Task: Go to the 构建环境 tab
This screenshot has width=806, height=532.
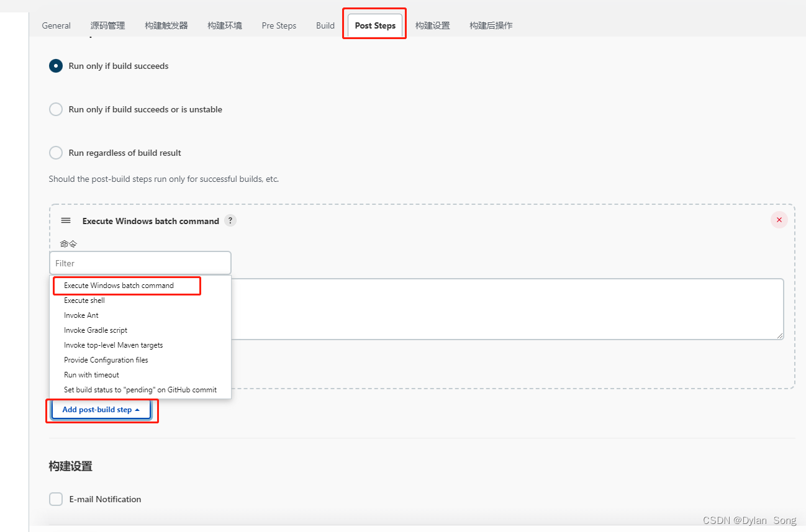Action: 225,25
